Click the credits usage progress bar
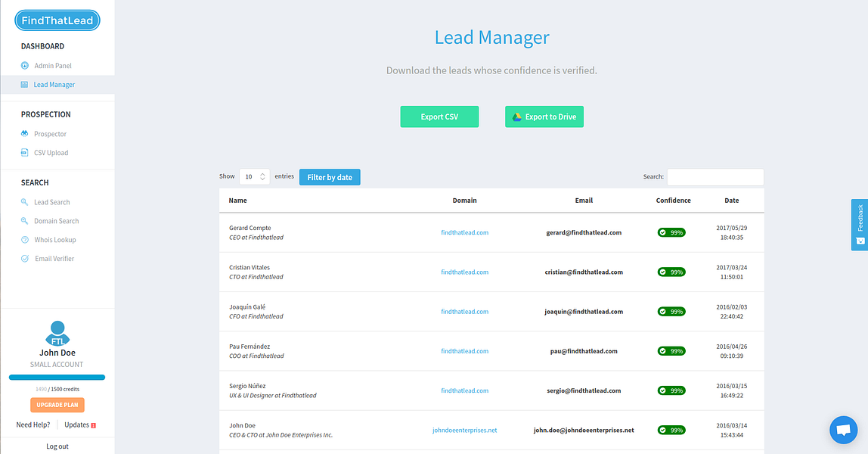868x454 pixels. click(57, 378)
